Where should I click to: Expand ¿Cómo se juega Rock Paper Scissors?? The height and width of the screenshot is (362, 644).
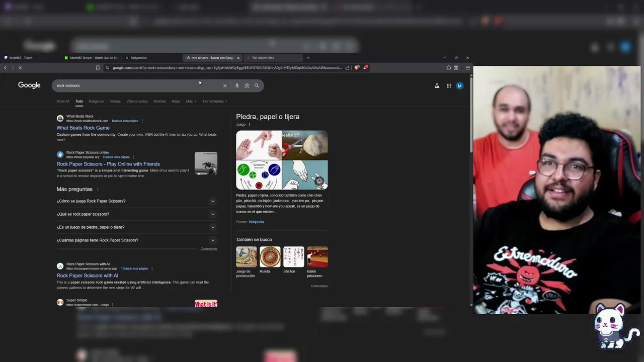[137, 201]
